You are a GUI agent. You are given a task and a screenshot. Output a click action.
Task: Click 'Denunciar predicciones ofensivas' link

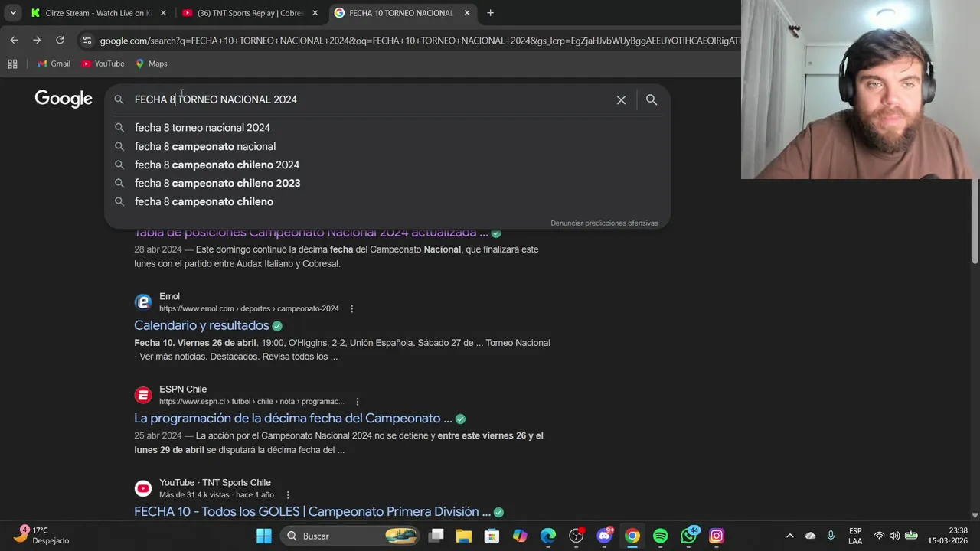pyautogui.click(x=604, y=223)
